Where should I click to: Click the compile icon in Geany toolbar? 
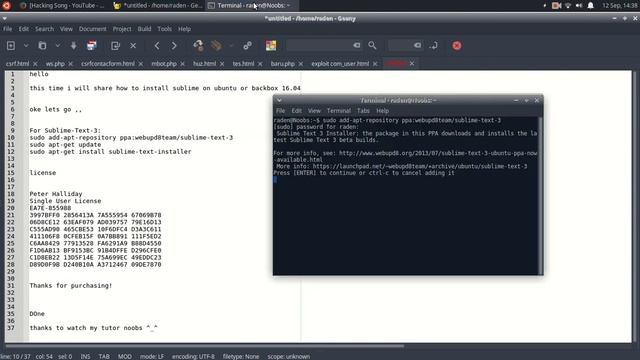199,46
